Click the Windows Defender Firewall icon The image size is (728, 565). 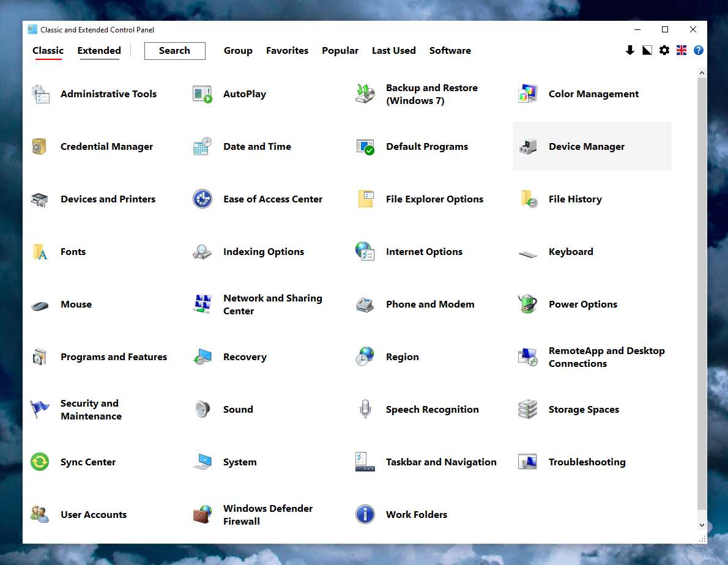(x=202, y=514)
